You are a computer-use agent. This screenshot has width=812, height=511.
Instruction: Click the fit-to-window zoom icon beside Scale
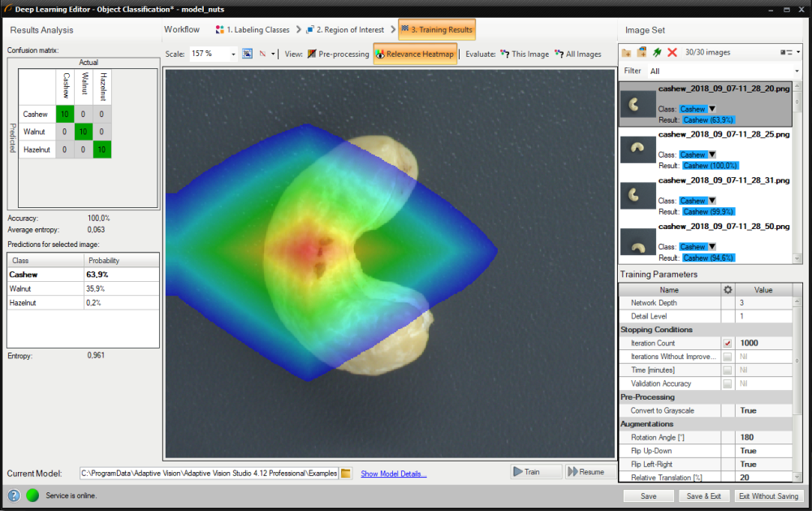click(x=247, y=54)
